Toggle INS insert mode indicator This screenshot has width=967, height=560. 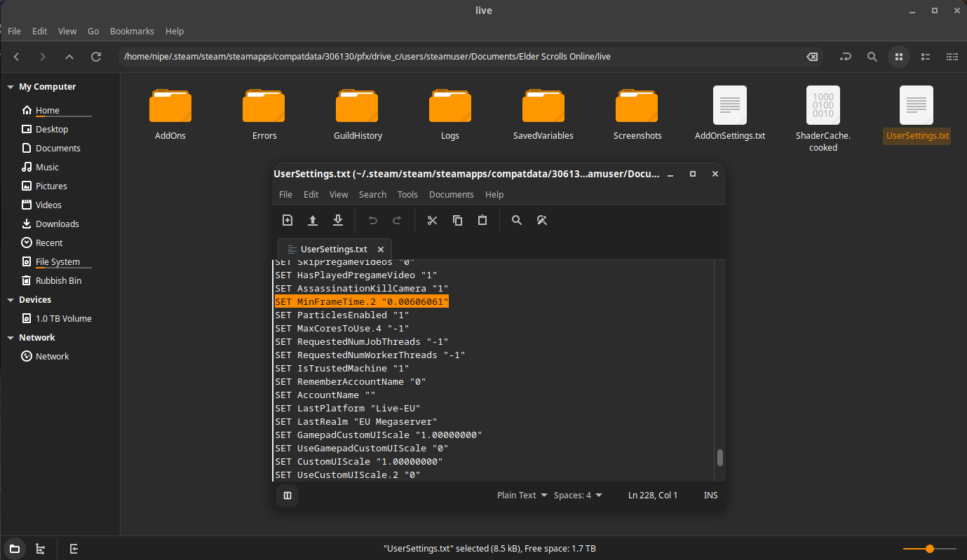[710, 495]
